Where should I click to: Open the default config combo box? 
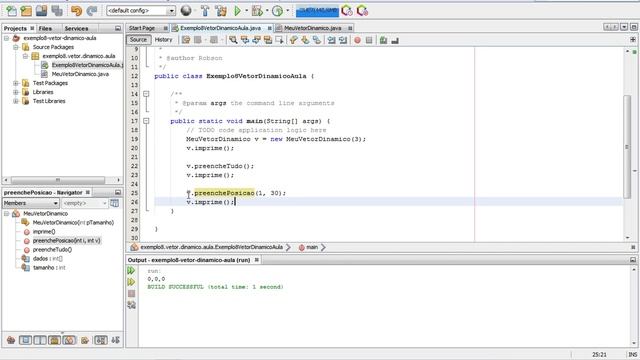point(141,11)
